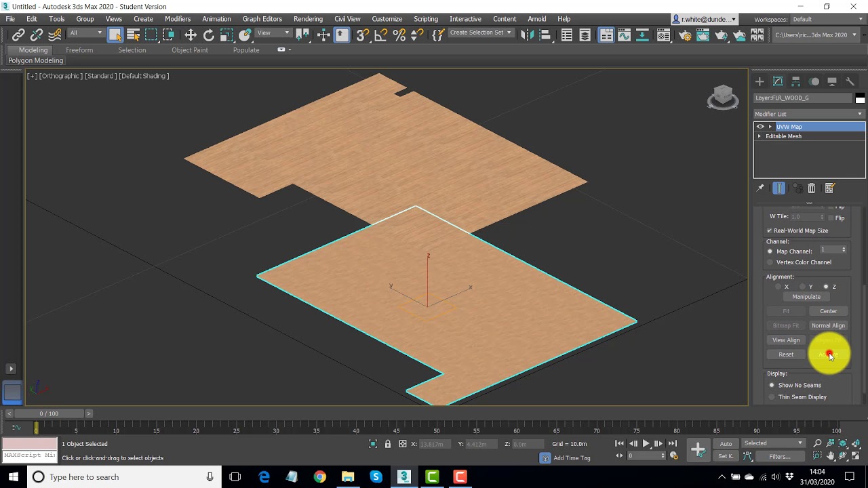Screen dimensions: 868x488
Task: Open the Display panel monitor icon
Action: coord(832,81)
